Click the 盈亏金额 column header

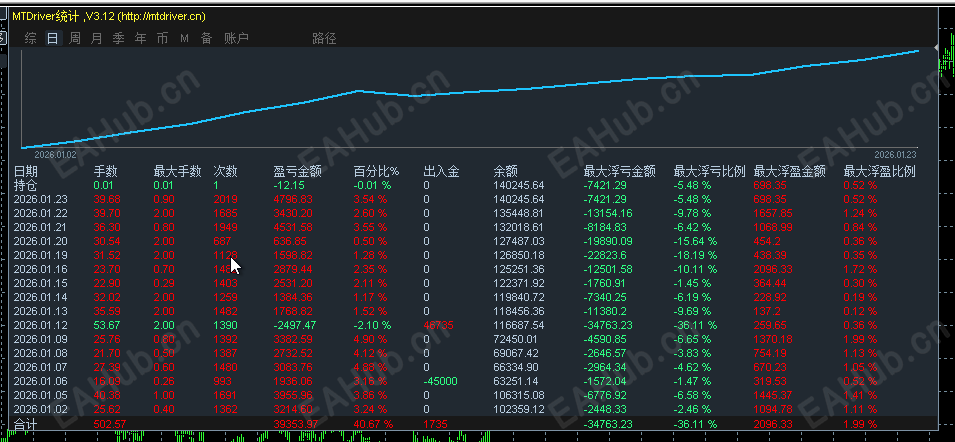[298, 172]
